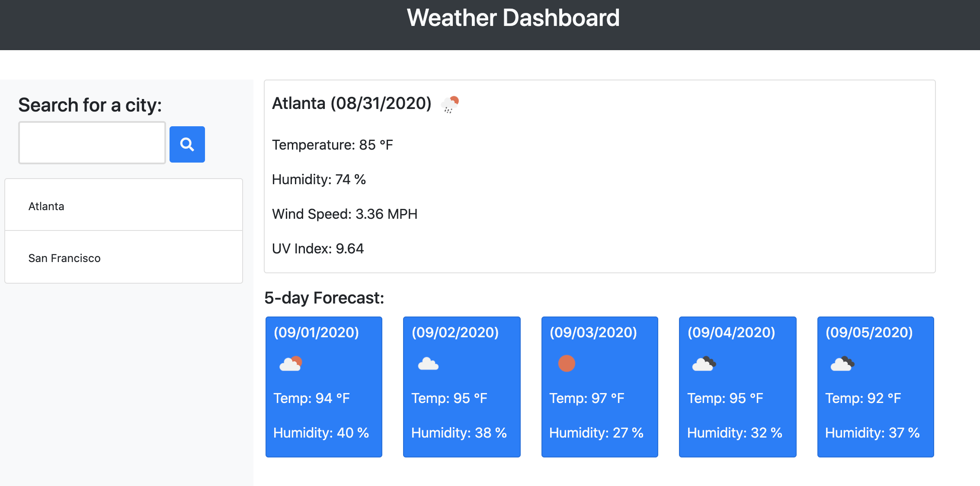Click the white cloud icon on 09/02/2020 card
This screenshot has height=486, width=980.
(x=429, y=364)
